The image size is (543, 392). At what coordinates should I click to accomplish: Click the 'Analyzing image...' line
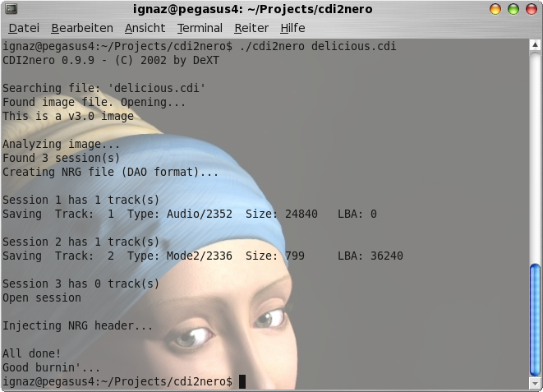click(x=61, y=144)
